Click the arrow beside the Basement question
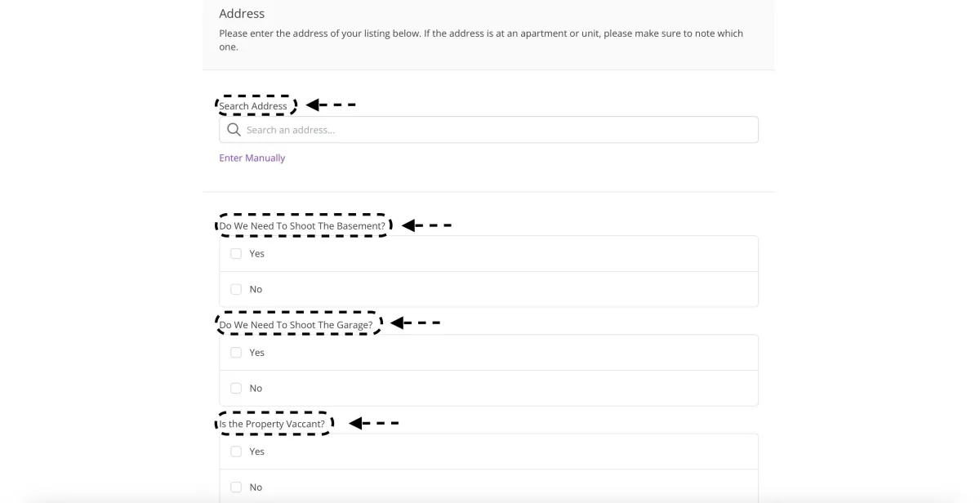This screenshot has height=503, width=980. [x=426, y=225]
